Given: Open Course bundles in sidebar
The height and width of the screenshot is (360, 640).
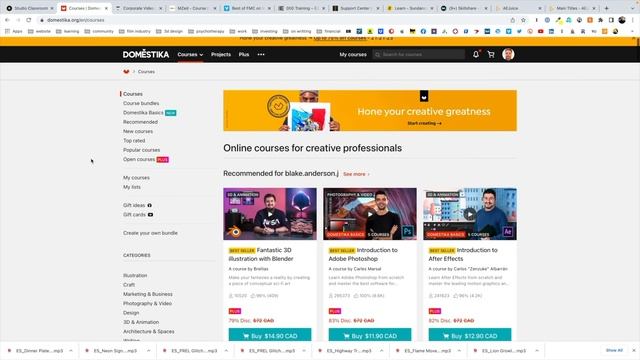Looking at the screenshot, I should (x=141, y=103).
